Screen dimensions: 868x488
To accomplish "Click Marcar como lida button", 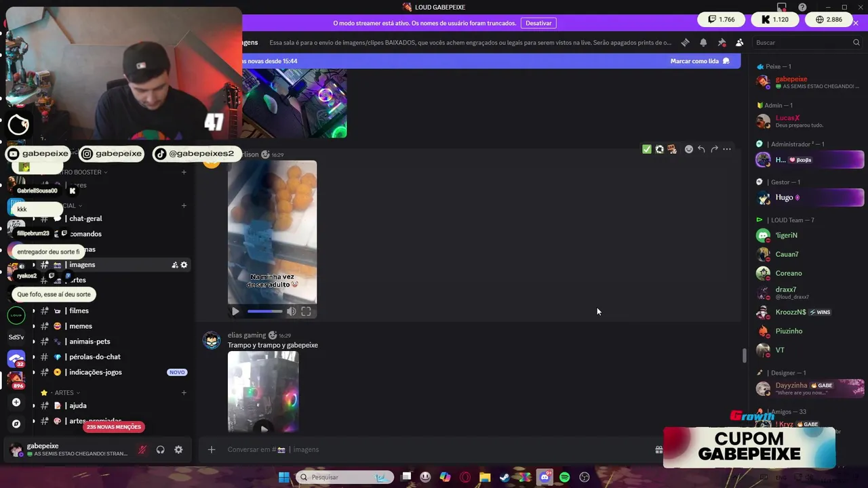I will click(700, 61).
